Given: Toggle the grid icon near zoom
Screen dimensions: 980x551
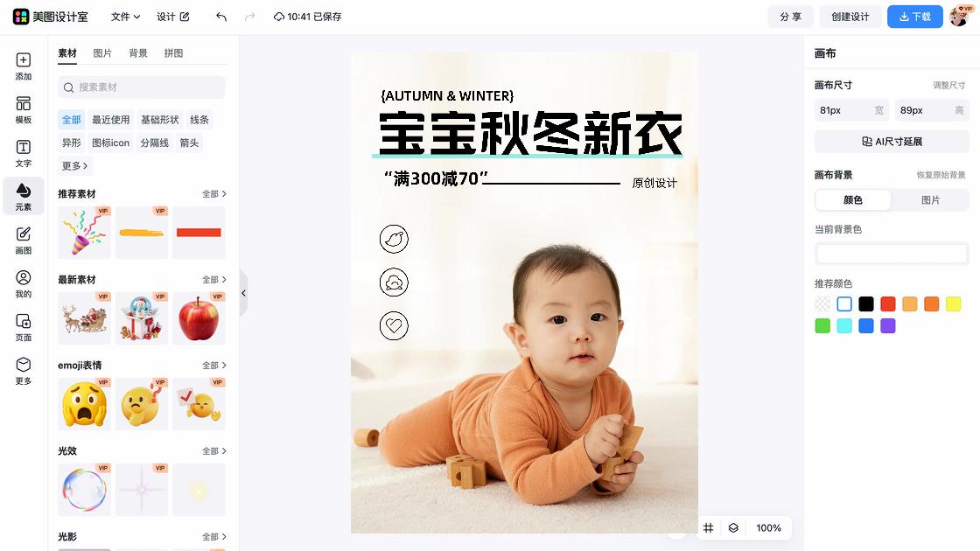Looking at the screenshot, I should [x=708, y=528].
